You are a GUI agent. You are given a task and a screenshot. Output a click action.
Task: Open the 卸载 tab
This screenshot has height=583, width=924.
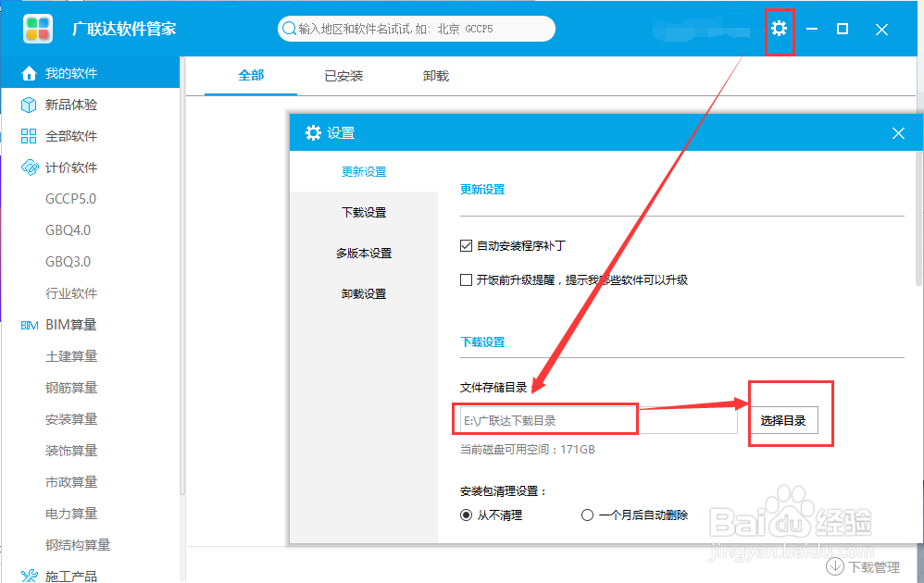(x=435, y=76)
